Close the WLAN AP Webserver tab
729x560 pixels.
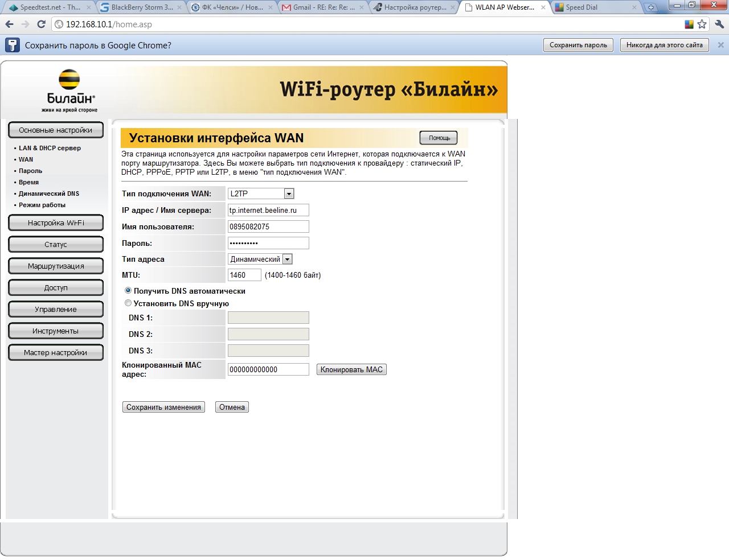(543, 7)
